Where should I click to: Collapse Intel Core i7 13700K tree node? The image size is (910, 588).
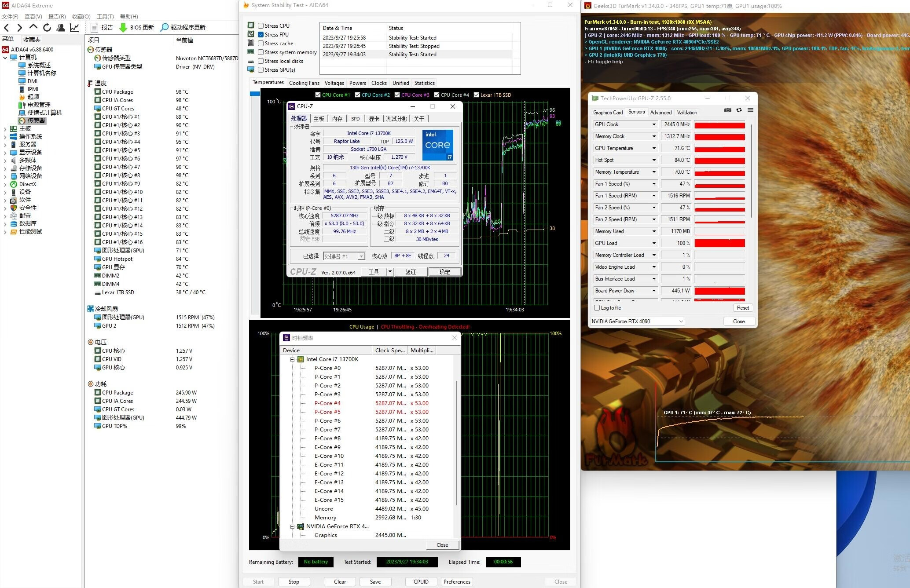[292, 359]
